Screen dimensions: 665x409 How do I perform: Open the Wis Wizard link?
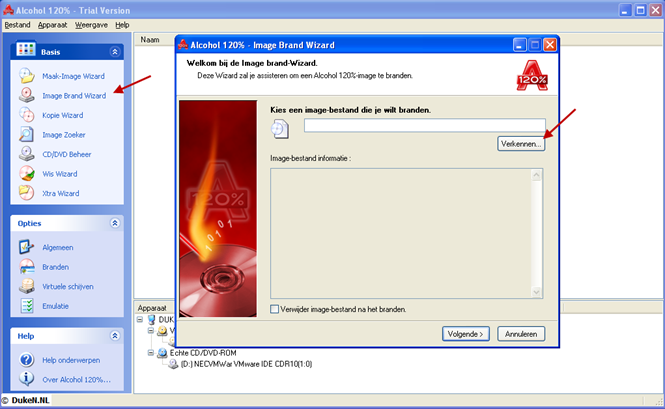tap(60, 174)
